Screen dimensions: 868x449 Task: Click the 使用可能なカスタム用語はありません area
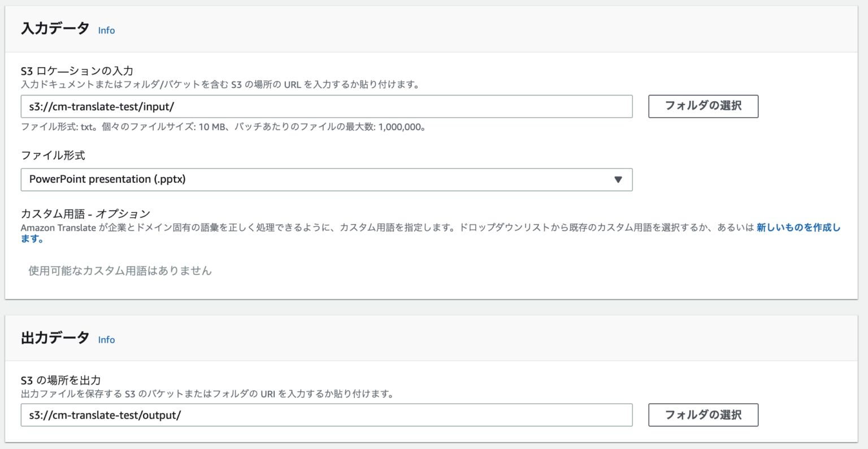pyautogui.click(x=119, y=270)
